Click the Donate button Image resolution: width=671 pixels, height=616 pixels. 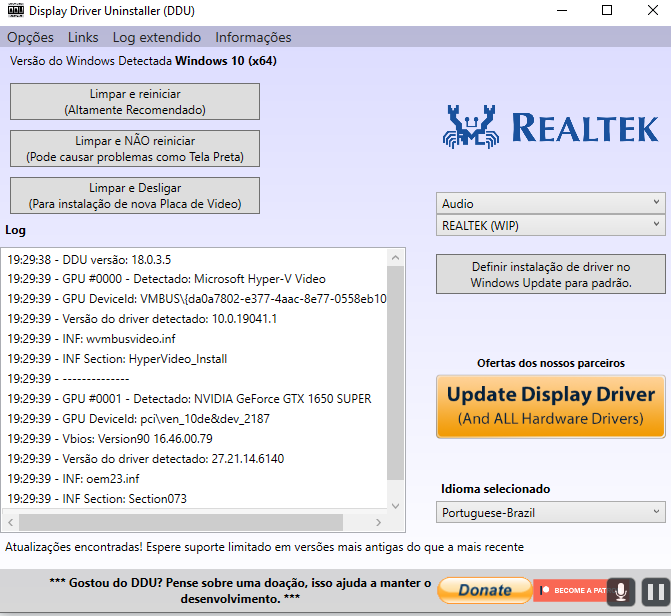point(484,590)
